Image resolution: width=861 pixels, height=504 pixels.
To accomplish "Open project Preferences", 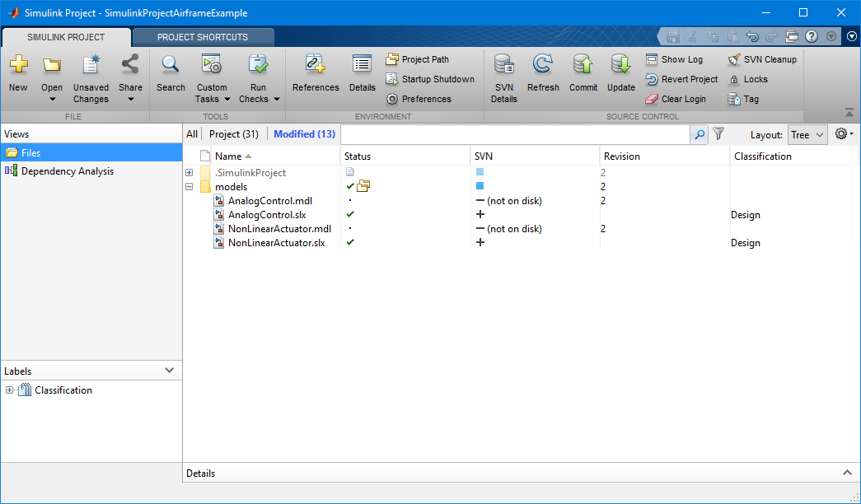I will tap(419, 99).
